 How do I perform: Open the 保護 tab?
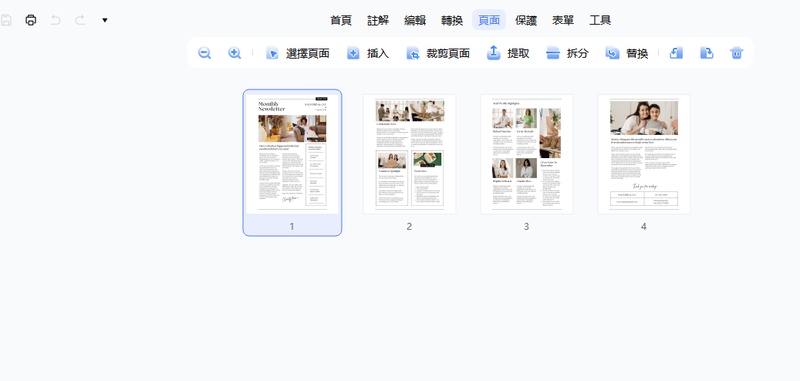(526, 20)
